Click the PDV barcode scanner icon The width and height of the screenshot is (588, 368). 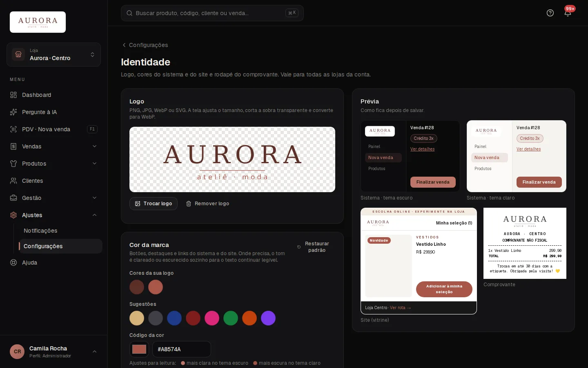click(13, 129)
